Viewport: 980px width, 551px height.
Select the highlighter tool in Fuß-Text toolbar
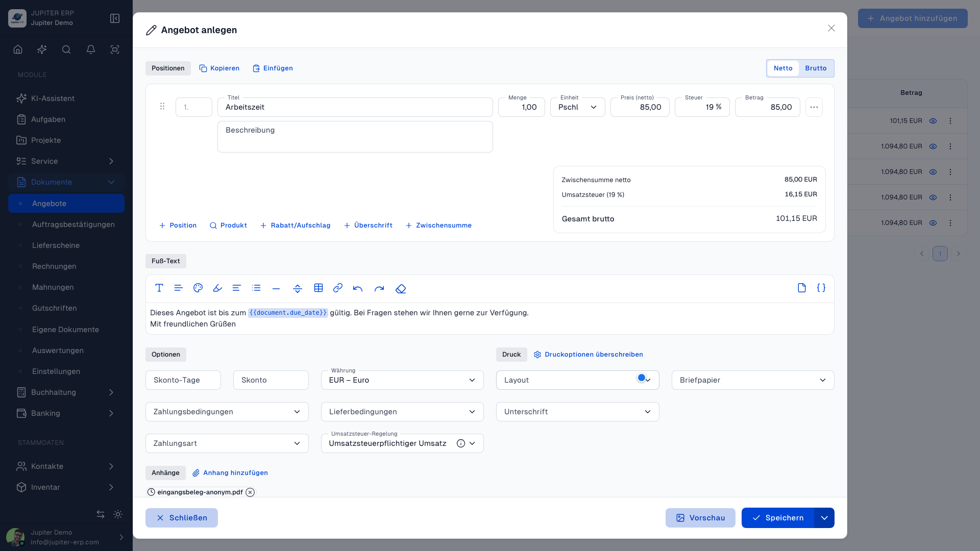pyautogui.click(x=217, y=288)
